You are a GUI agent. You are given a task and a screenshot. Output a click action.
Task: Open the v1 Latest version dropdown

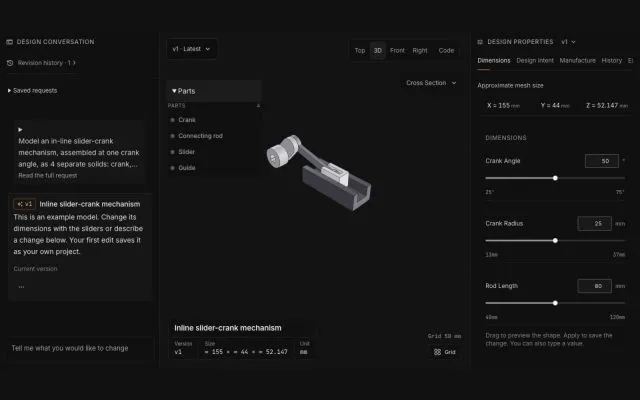point(191,49)
